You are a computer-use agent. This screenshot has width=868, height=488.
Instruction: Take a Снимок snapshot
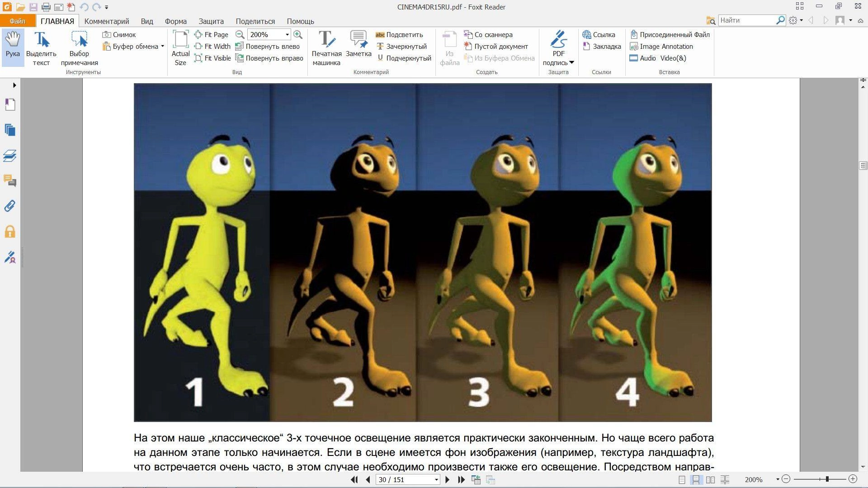119,34
